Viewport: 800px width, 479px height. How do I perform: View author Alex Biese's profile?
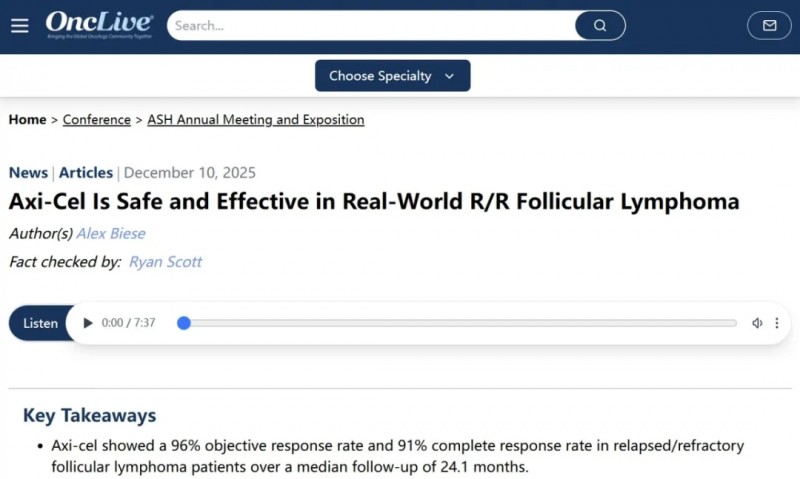(x=113, y=234)
